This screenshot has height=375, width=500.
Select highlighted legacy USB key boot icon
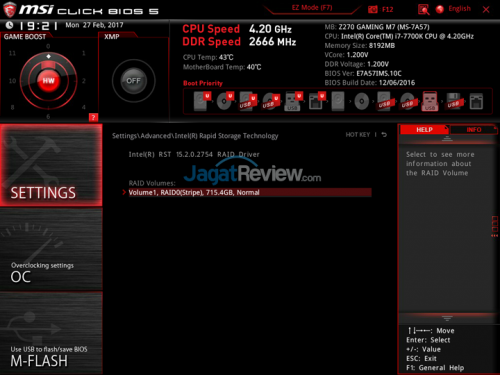click(x=430, y=101)
